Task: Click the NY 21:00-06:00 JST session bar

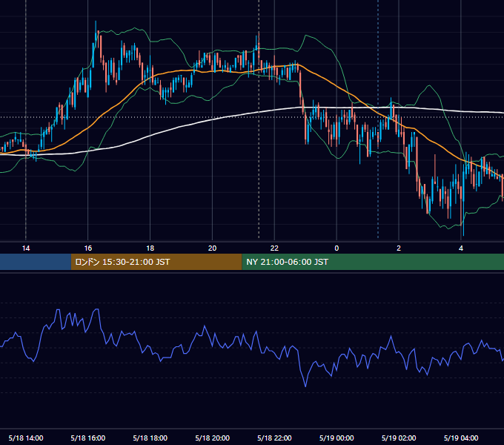Action: coord(373,262)
